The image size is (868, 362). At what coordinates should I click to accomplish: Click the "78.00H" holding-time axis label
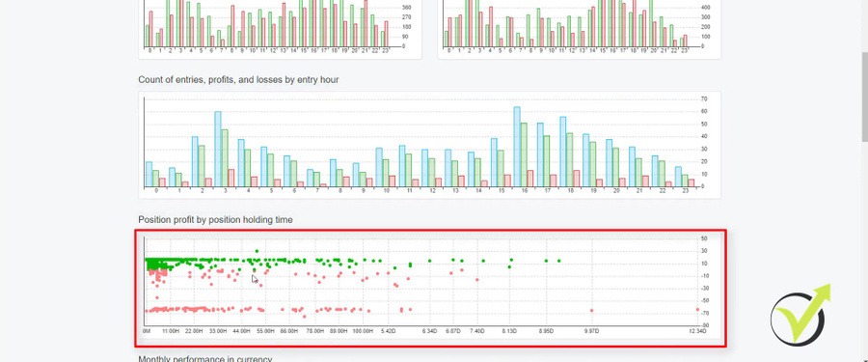315,331
